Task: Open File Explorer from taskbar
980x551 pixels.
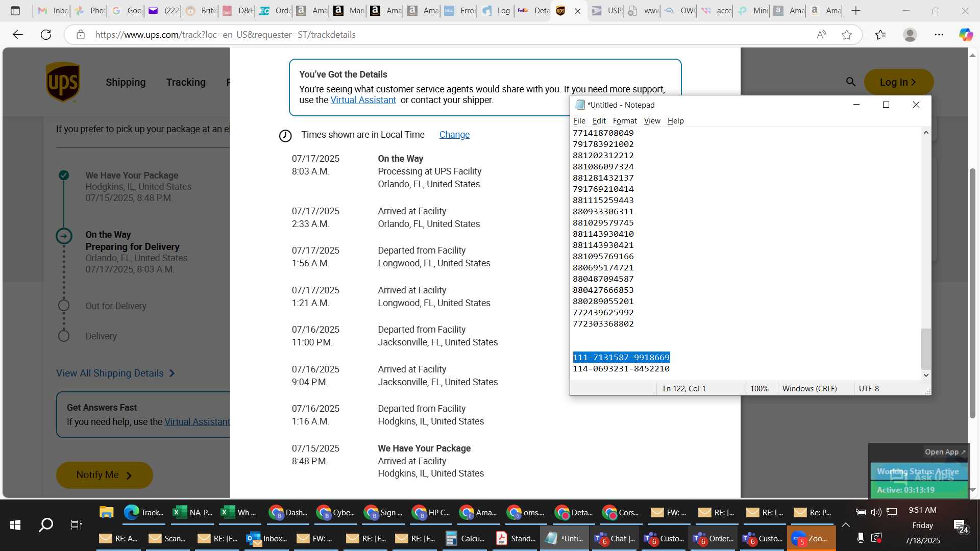Action: pos(106,512)
